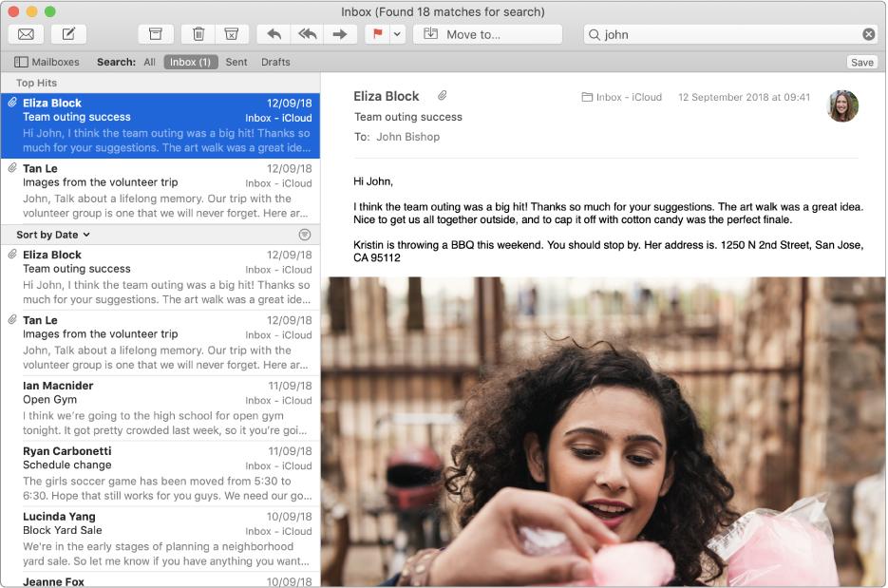Select the Drafts search filter
The width and height of the screenshot is (888, 588).
point(275,62)
